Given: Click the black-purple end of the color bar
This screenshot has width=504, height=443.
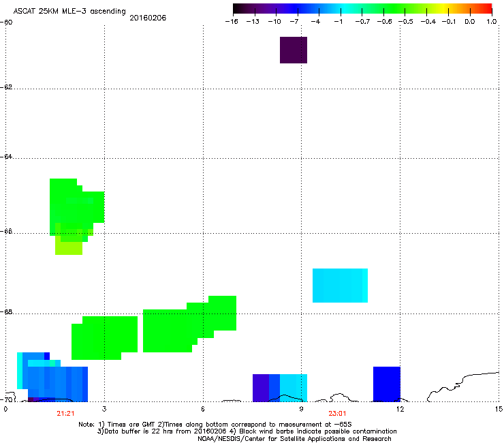Looking at the screenshot, I should [238, 9].
